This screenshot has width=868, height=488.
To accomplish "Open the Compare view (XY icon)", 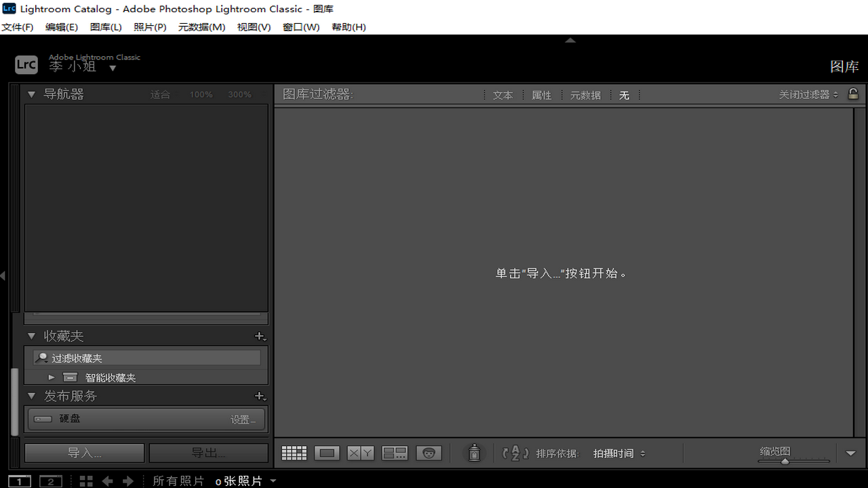I will click(361, 452).
